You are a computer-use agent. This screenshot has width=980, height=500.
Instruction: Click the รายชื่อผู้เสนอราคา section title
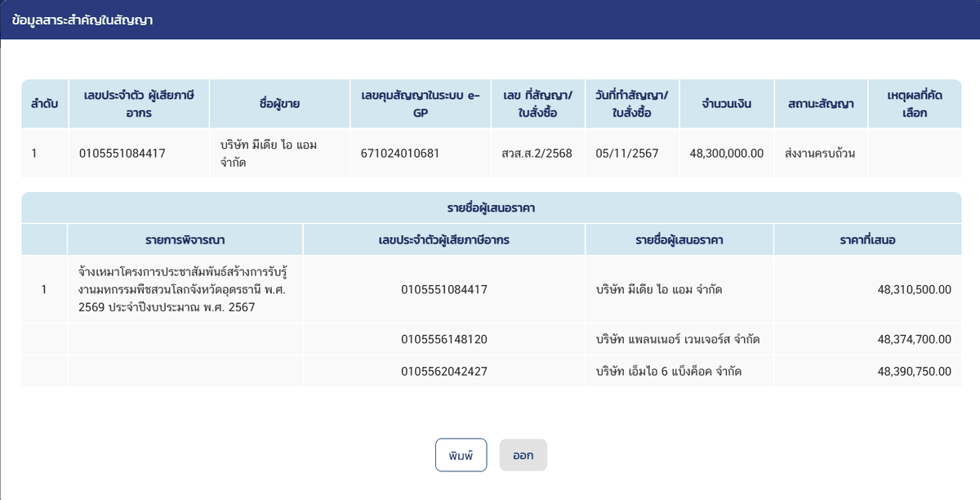point(491,208)
